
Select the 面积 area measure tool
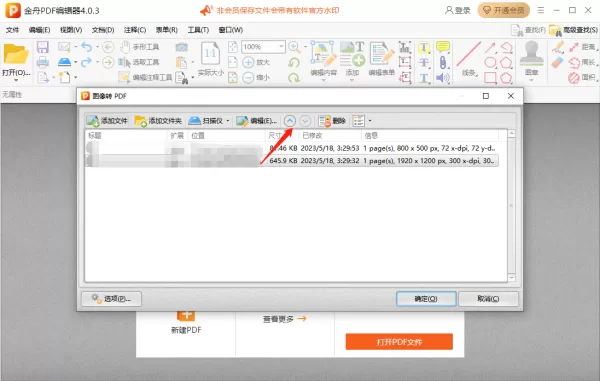[x=582, y=78]
